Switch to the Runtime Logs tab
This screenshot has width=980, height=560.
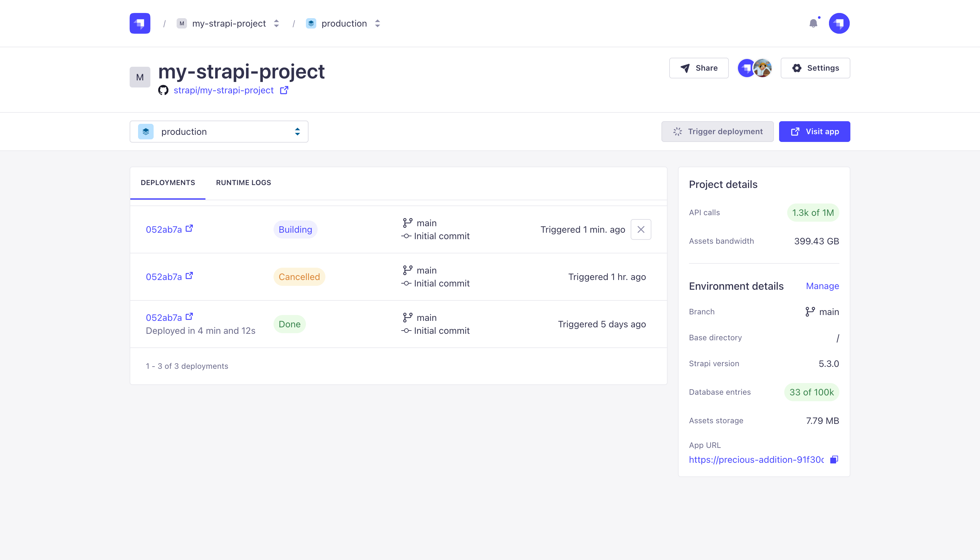click(x=244, y=182)
